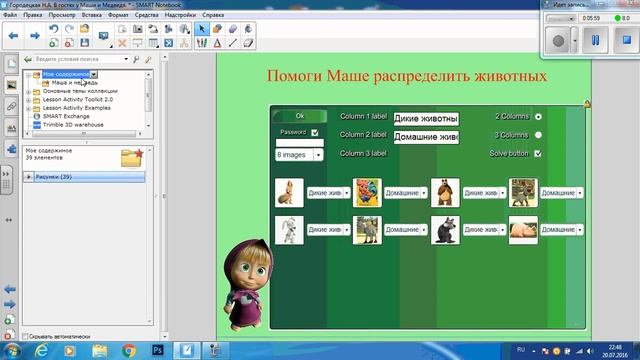640x360 pixels.
Task: Click the password entry field
Action: click(x=300, y=142)
